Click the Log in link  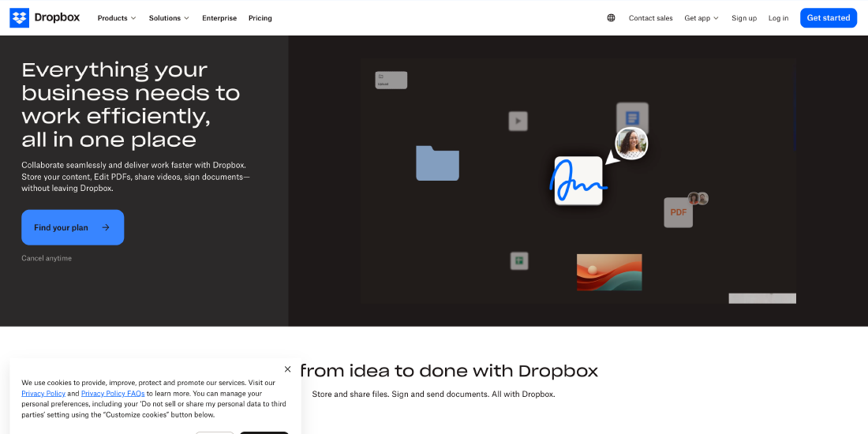point(778,18)
